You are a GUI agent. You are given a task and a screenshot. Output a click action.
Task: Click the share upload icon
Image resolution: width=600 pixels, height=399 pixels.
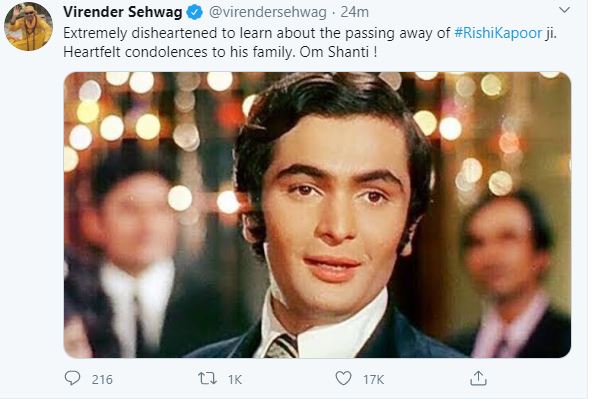coord(478,378)
